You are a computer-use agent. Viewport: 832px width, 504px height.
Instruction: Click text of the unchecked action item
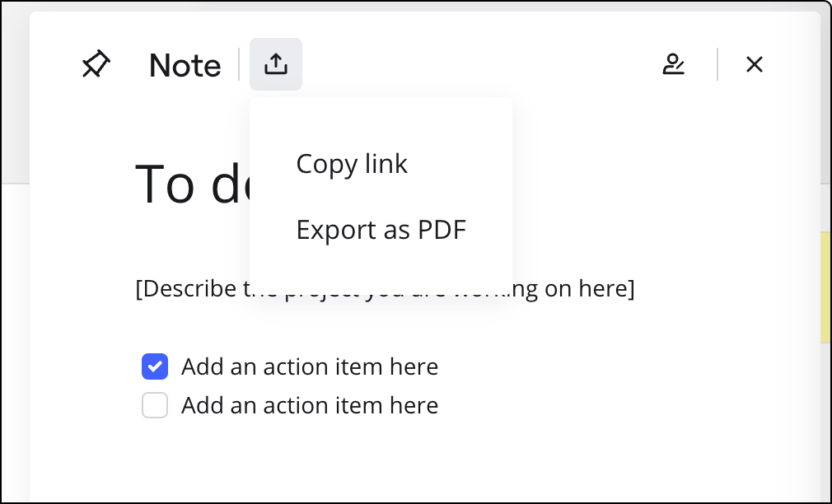[310, 405]
